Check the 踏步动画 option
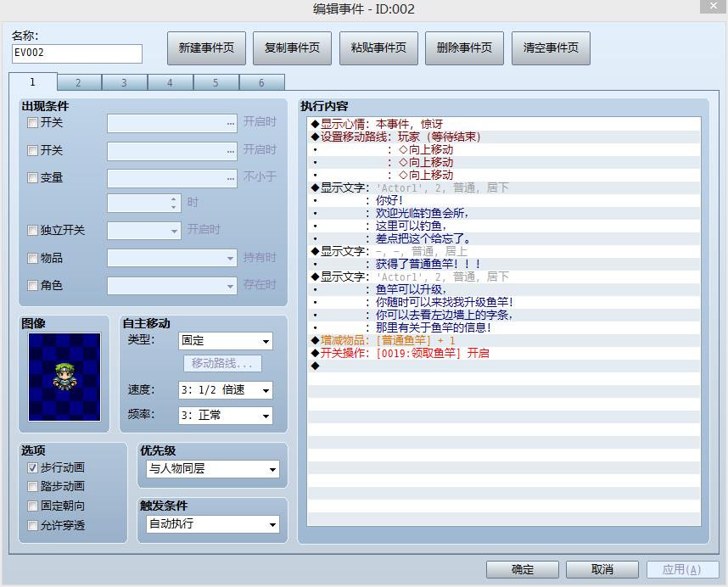 click(x=32, y=486)
